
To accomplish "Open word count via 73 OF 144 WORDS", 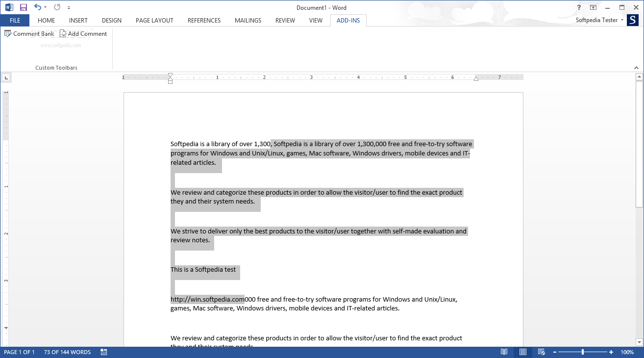I will point(67,352).
